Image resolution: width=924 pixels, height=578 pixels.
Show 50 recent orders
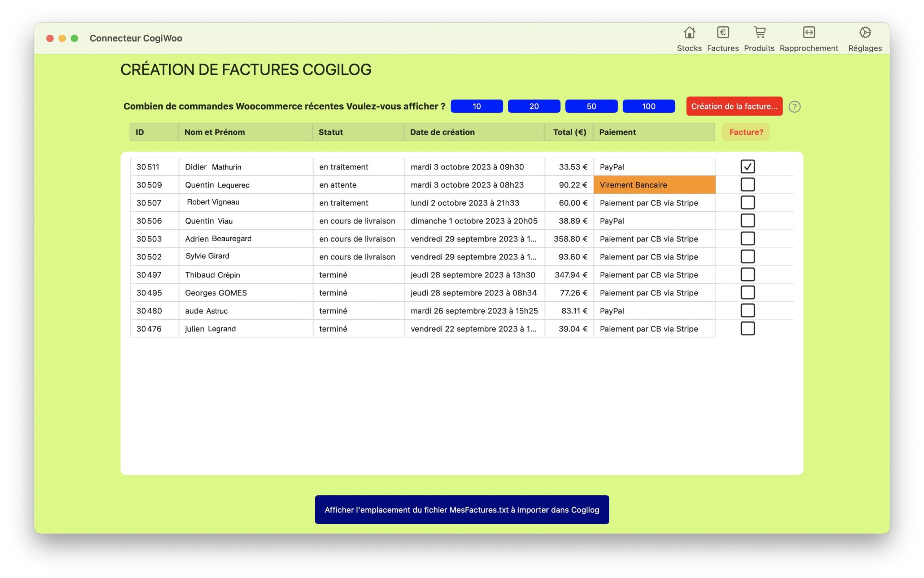point(591,106)
